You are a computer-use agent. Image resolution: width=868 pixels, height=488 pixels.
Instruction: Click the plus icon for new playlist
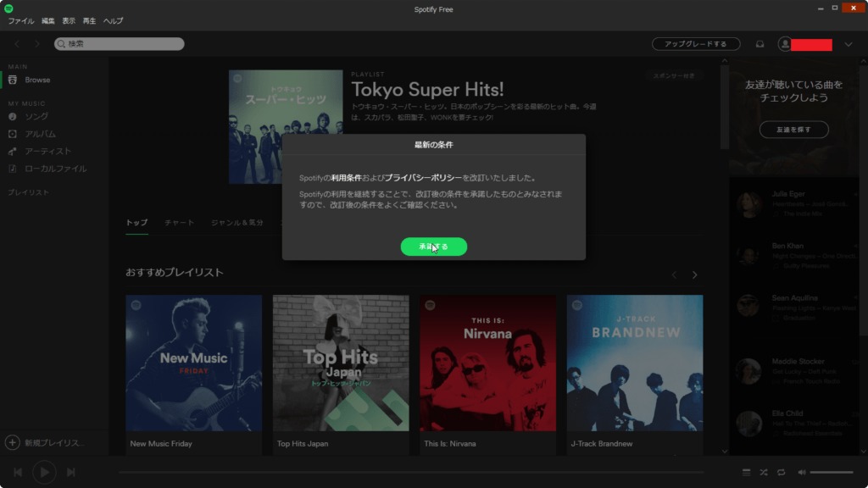click(x=12, y=442)
